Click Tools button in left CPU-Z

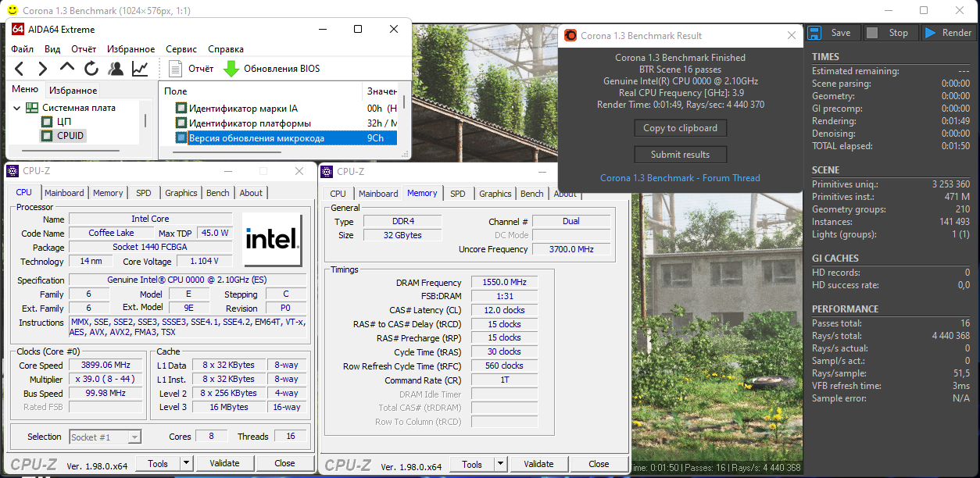(x=158, y=463)
